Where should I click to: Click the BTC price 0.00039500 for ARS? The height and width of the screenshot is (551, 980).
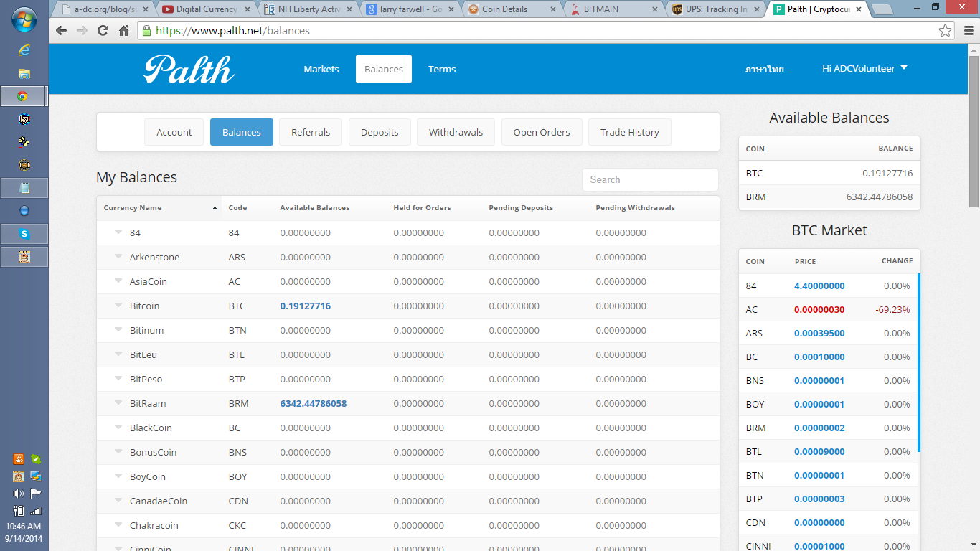[x=819, y=334]
